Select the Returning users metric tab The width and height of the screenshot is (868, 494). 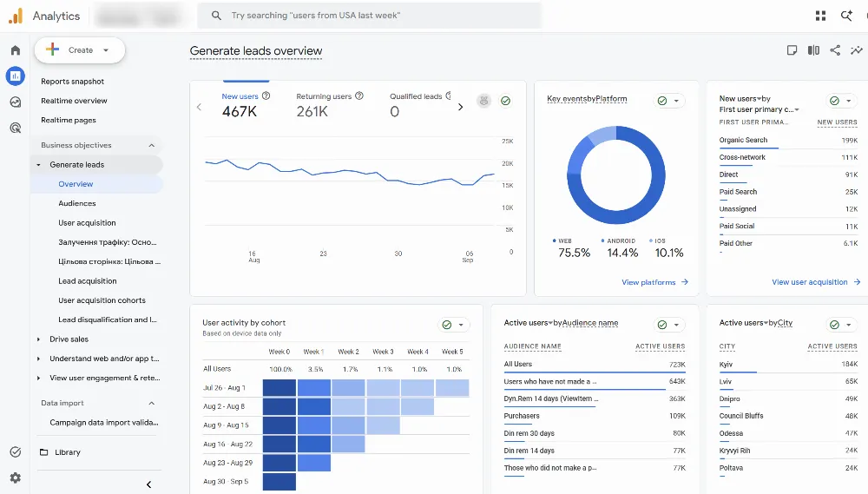tap(330, 105)
